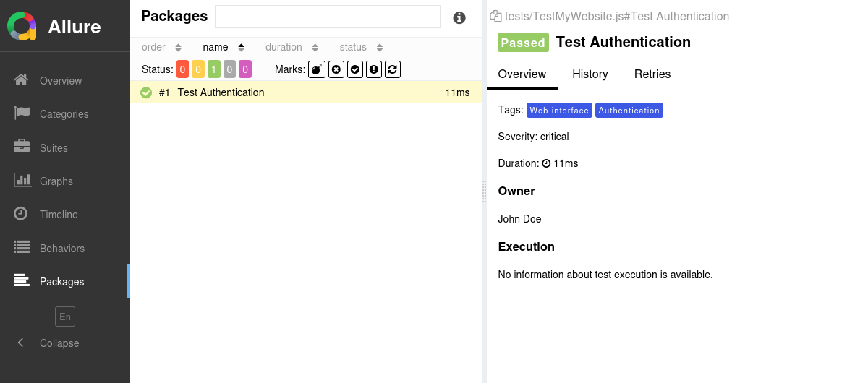Click the En language button
Screen dimensions: 868x383
click(x=65, y=317)
